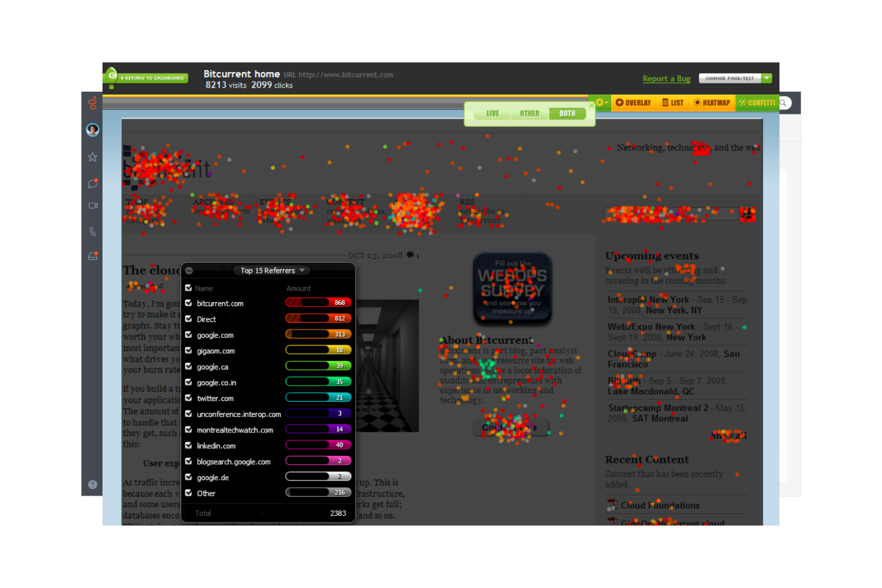Uncheck the linkedin.com referrer

188,445
